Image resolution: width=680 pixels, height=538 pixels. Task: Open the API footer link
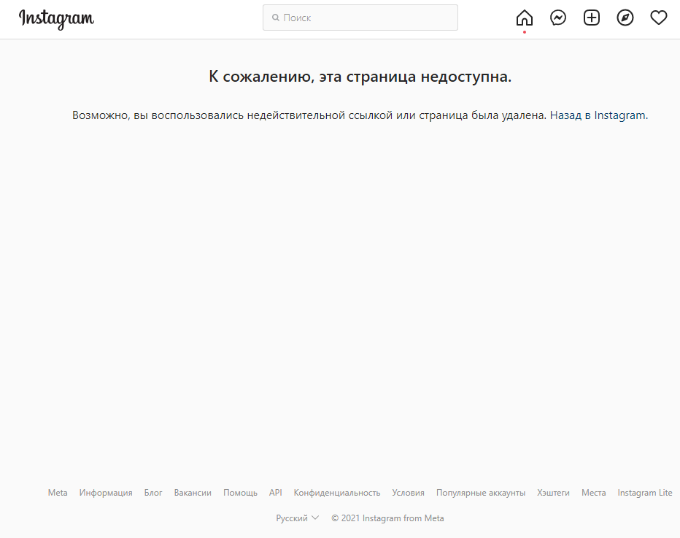(275, 493)
